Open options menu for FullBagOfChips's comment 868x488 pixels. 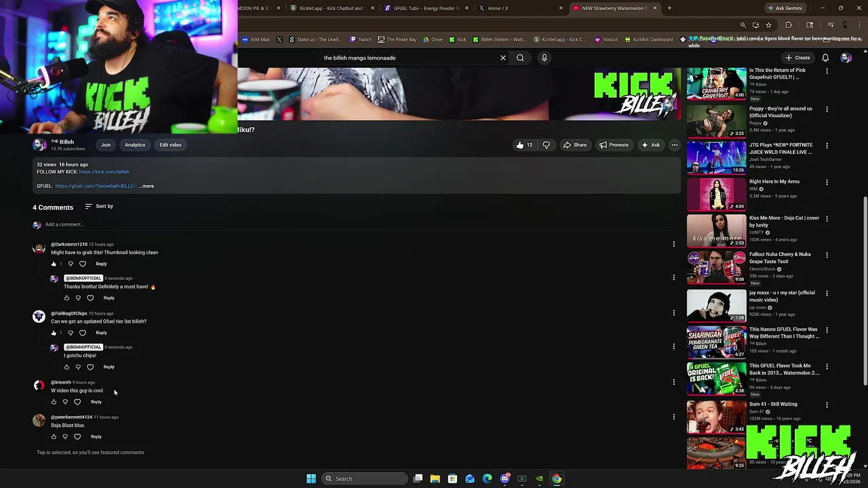click(674, 313)
